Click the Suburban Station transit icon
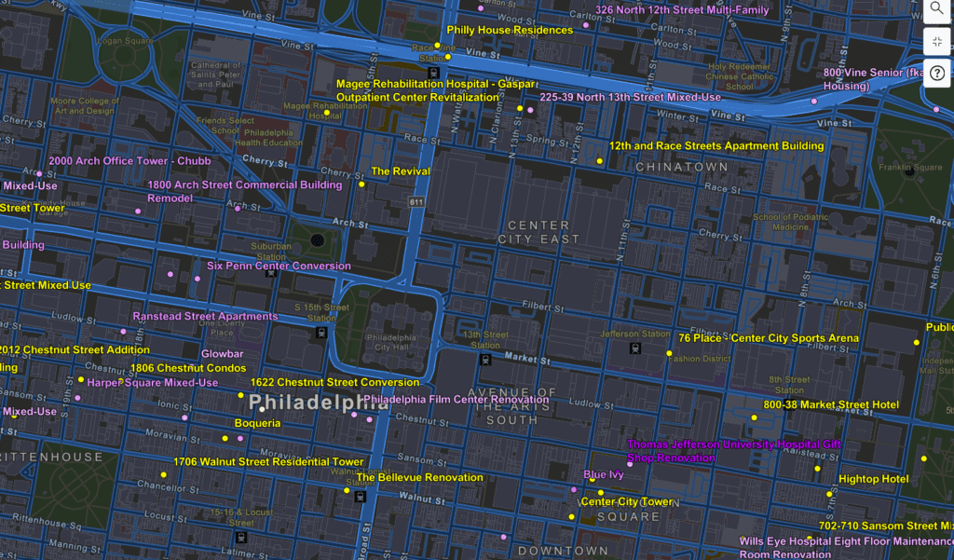This screenshot has height=560, width=954. [271, 272]
